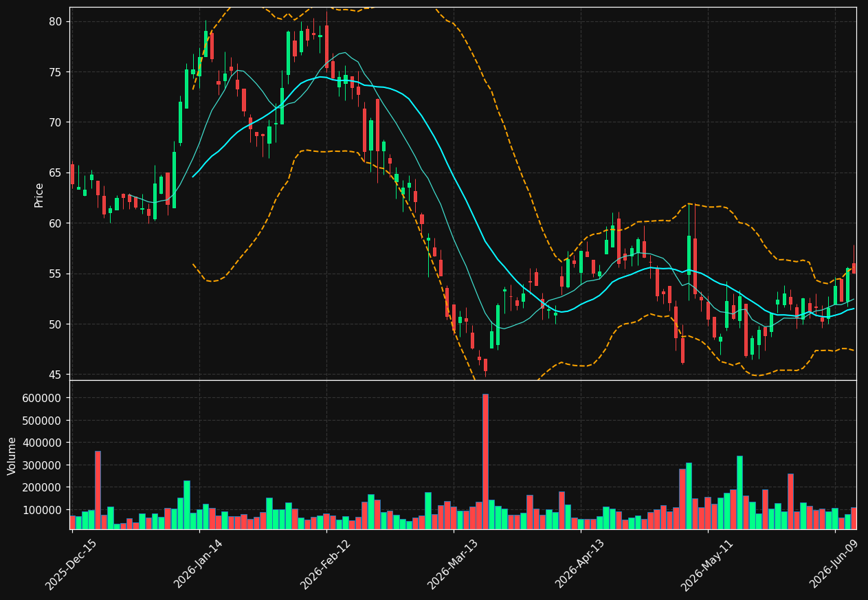Click the 600000 volume tick label
The image size is (868, 600).
coord(43,398)
